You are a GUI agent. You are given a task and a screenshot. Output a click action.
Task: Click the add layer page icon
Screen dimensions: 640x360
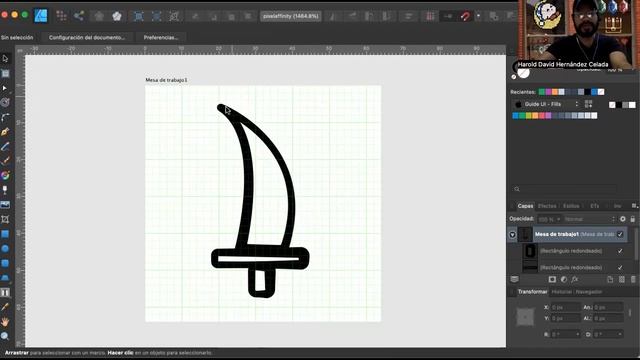(x=610, y=279)
